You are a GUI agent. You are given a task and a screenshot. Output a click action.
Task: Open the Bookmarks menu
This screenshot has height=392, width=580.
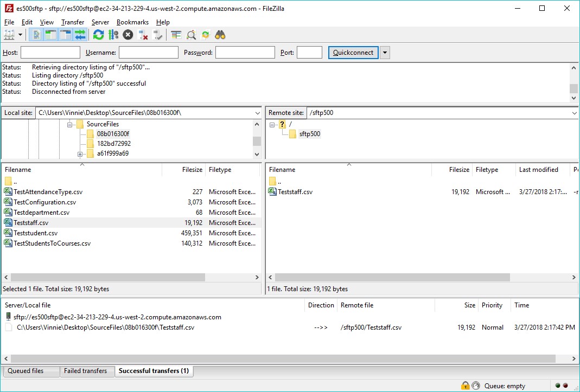[132, 22]
